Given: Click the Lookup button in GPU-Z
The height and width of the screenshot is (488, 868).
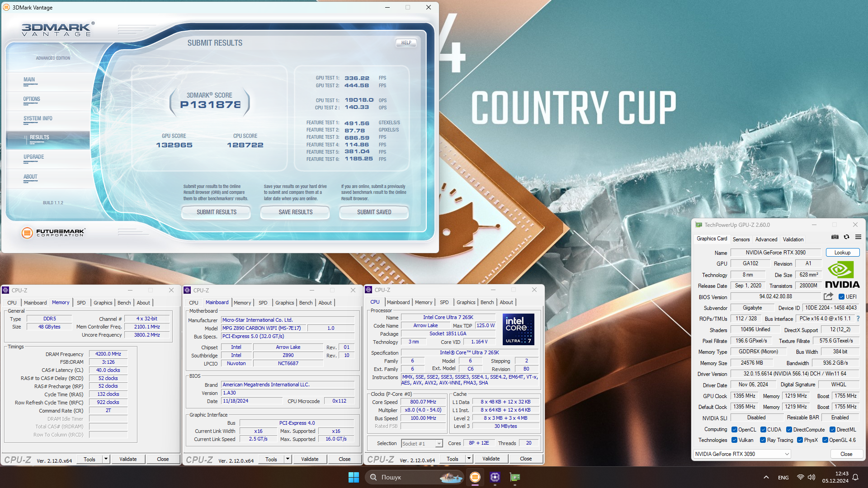Looking at the screenshot, I should point(842,253).
